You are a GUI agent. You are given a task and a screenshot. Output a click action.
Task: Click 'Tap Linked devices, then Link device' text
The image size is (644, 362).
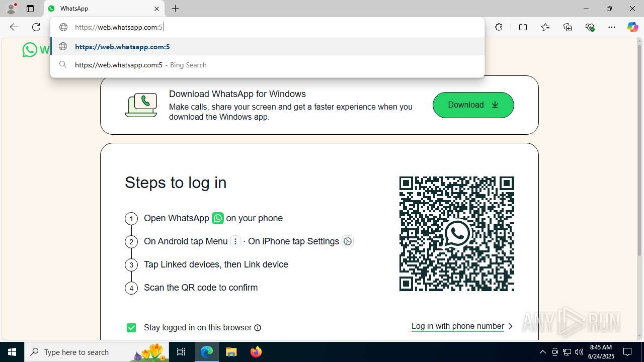click(216, 264)
